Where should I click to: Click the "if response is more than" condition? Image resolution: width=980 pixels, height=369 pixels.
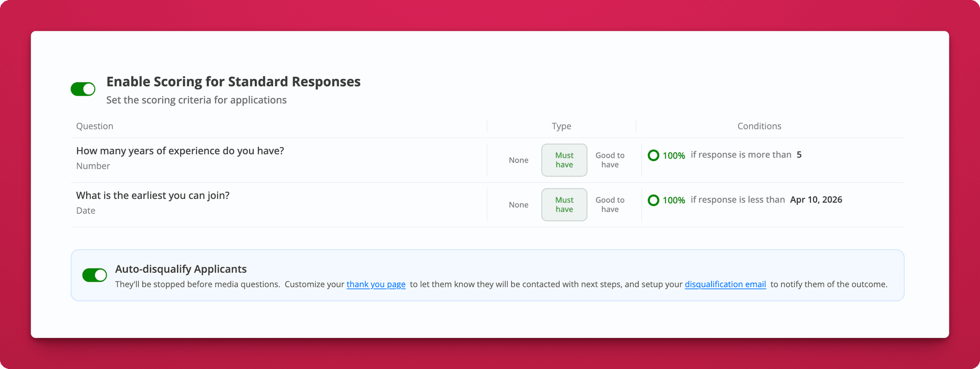[741, 155]
